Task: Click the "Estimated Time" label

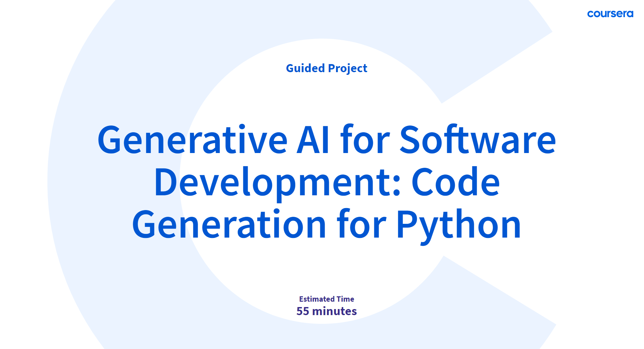Action: pyautogui.click(x=327, y=299)
